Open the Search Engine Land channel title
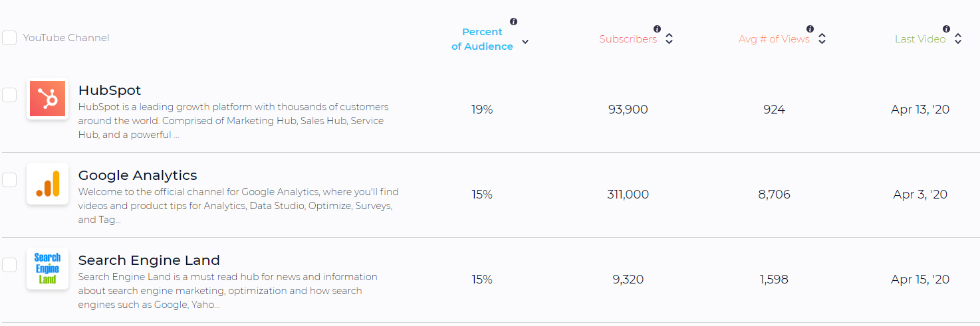 click(x=149, y=260)
